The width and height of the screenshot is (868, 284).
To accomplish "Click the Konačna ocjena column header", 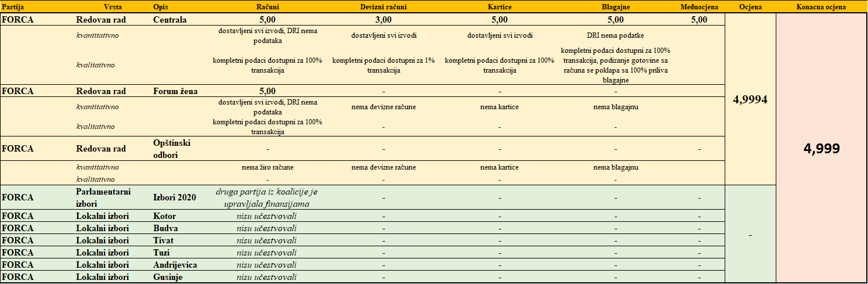I will [822, 7].
